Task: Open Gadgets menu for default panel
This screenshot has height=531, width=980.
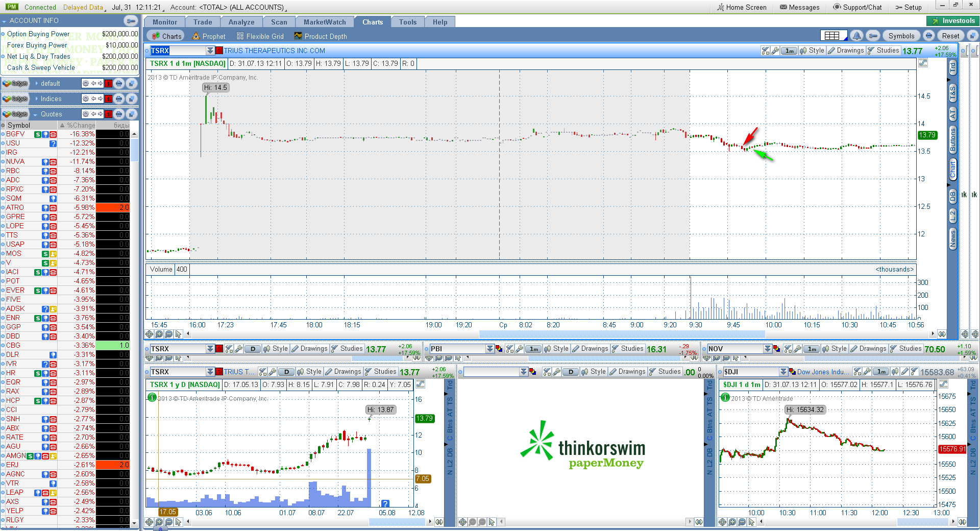Action: tap(15, 83)
